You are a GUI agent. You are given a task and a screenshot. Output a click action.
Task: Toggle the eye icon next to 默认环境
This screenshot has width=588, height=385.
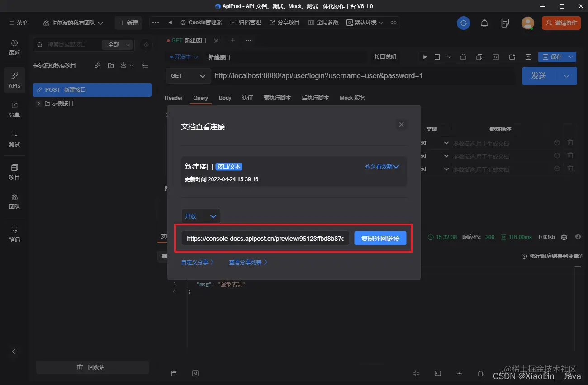pos(394,23)
